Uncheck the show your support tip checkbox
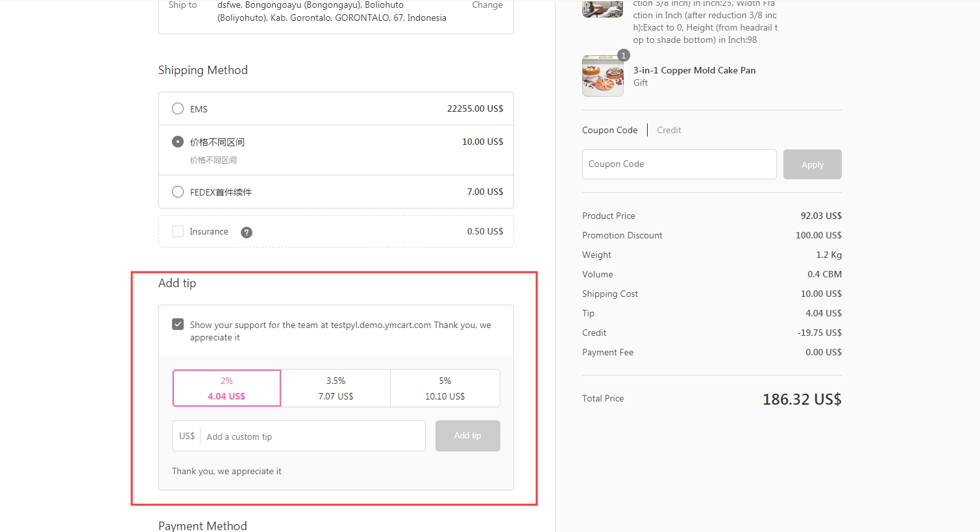This screenshot has width=980, height=532. click(178, 324)
